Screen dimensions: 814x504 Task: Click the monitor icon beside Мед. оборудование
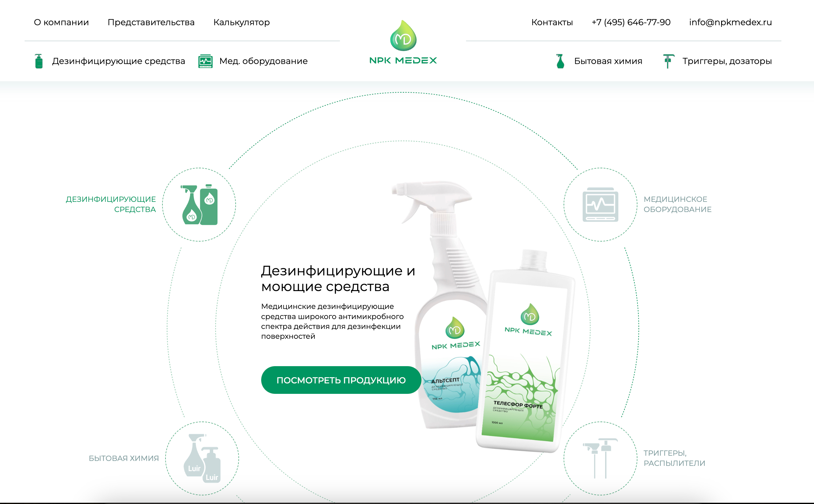click(205, 61)
